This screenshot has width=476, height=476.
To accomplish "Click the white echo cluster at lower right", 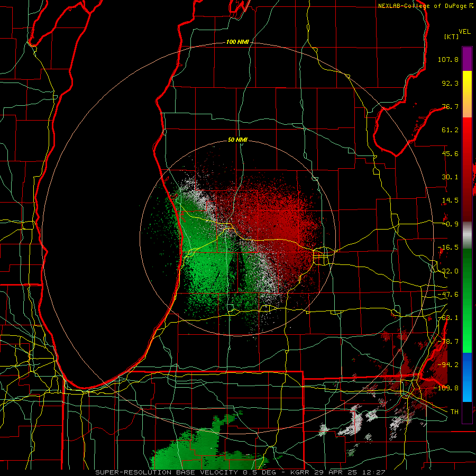I will coord(355,422).
